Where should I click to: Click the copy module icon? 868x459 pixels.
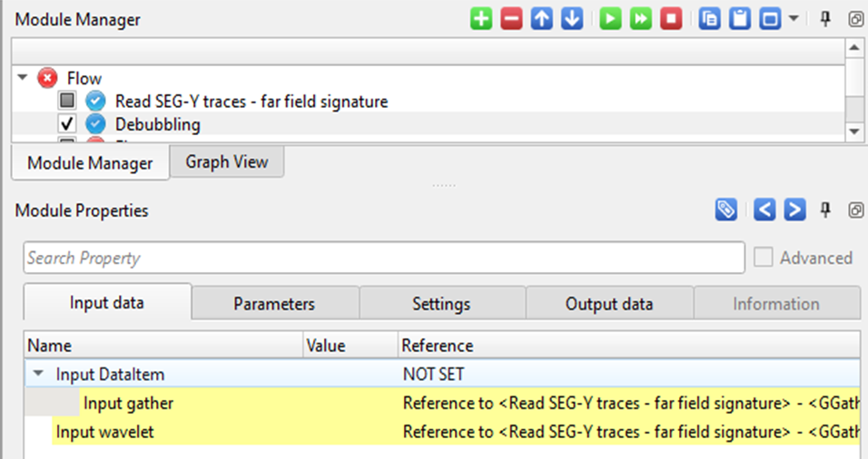click(x=709, y=19)
